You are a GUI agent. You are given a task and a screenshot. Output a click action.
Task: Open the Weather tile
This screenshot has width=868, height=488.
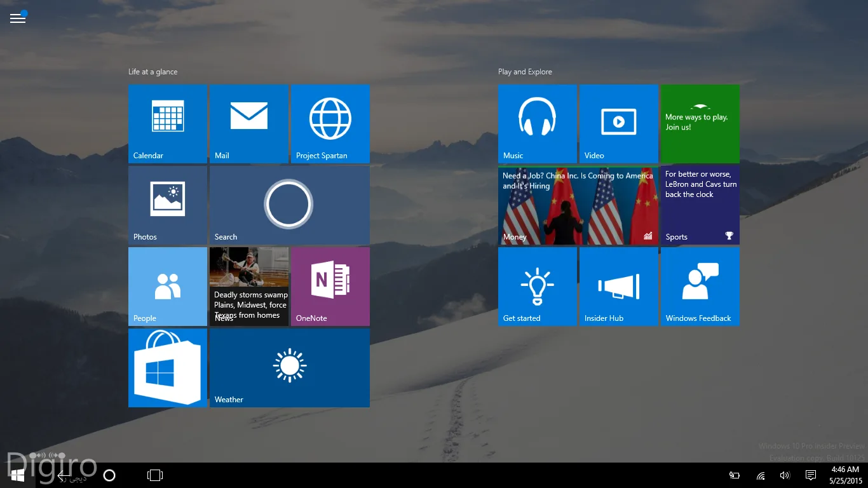[x=290, y=368]
